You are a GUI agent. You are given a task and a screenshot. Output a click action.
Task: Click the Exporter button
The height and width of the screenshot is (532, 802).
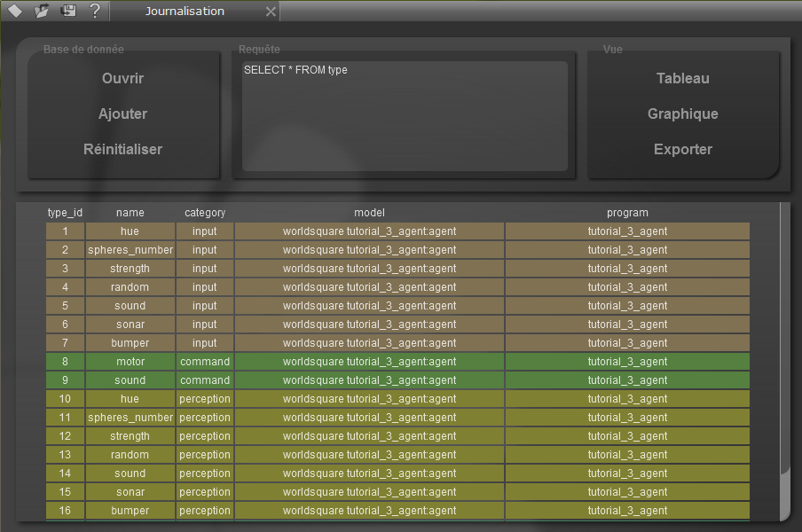click(683, 149)
